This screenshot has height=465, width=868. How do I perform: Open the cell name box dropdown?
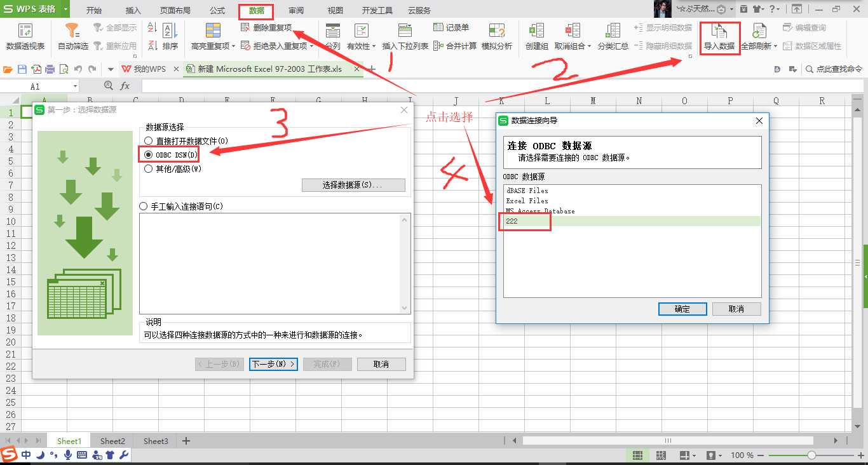point(75,86)
